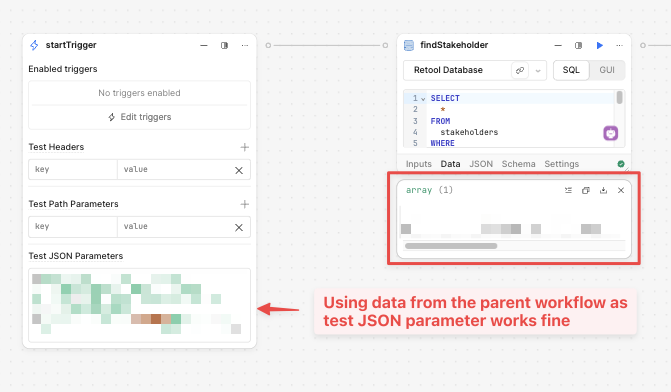Focus the Test Path Parameters value field
The width and height of the screenshot is (671, 392).
[174, 226]
